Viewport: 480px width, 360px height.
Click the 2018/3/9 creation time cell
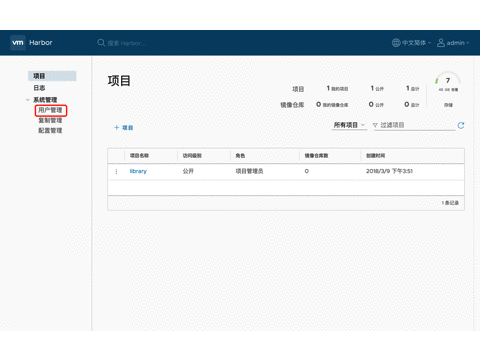[389, 171]
